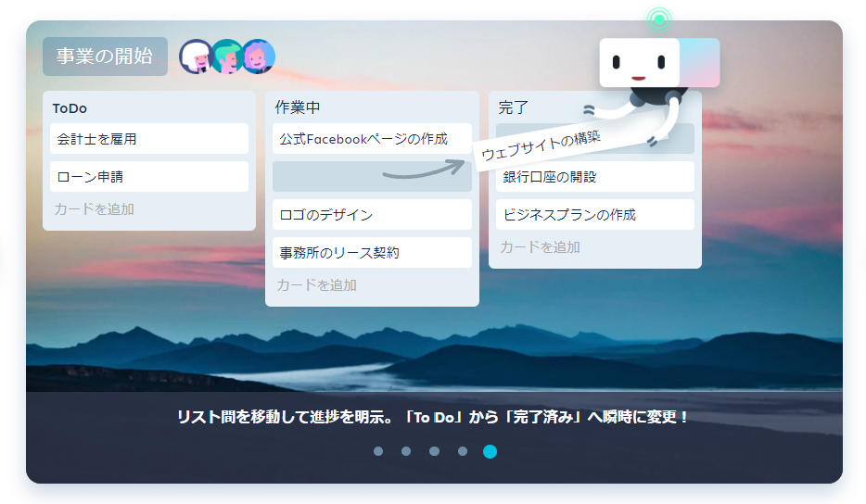Open the ローン申請 card
Viewport: 866px width, 504px height.
click(149, 177)
